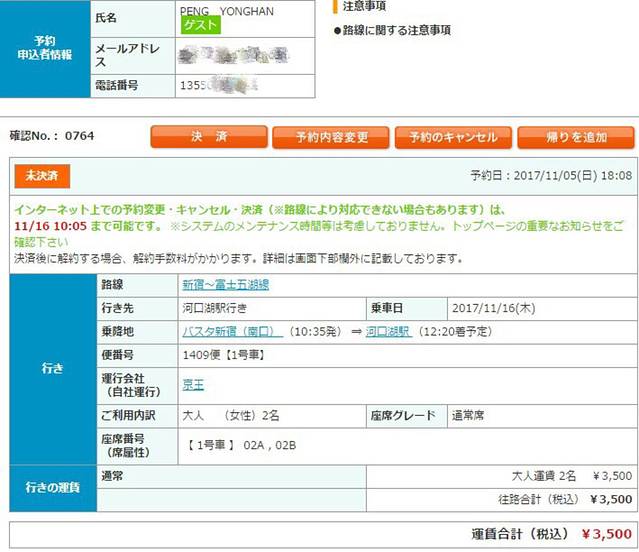The image size is (639, 552).
Task: Open the 京王 operating company link
Action: point(192,384)
